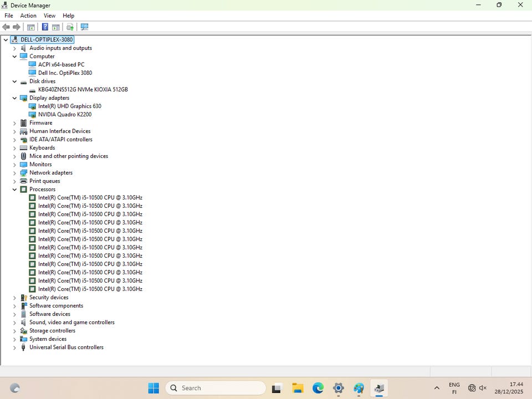532x399 pixels.
Task: Open Settings gear in taskbar
Action: pos(338,388)
